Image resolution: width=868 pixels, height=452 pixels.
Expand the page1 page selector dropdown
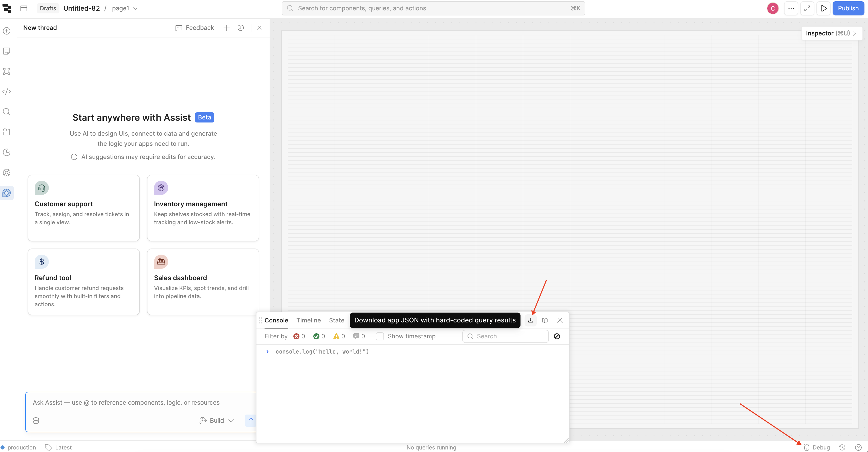[125, 8]
